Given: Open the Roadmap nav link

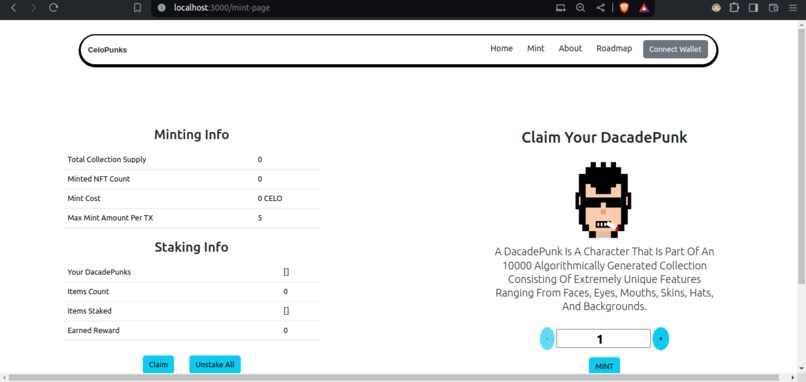Looking at the screenshot, I should [614, 48].
